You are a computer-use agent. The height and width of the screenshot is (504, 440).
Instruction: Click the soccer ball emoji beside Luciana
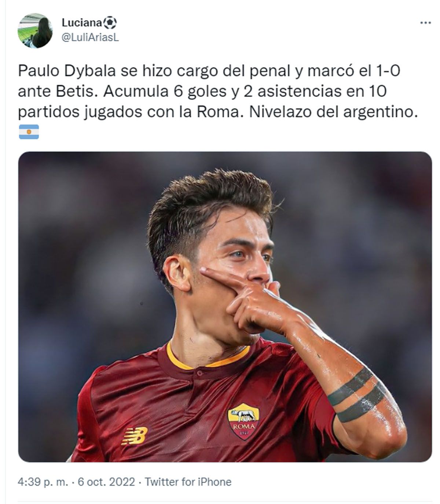(110, 23)
